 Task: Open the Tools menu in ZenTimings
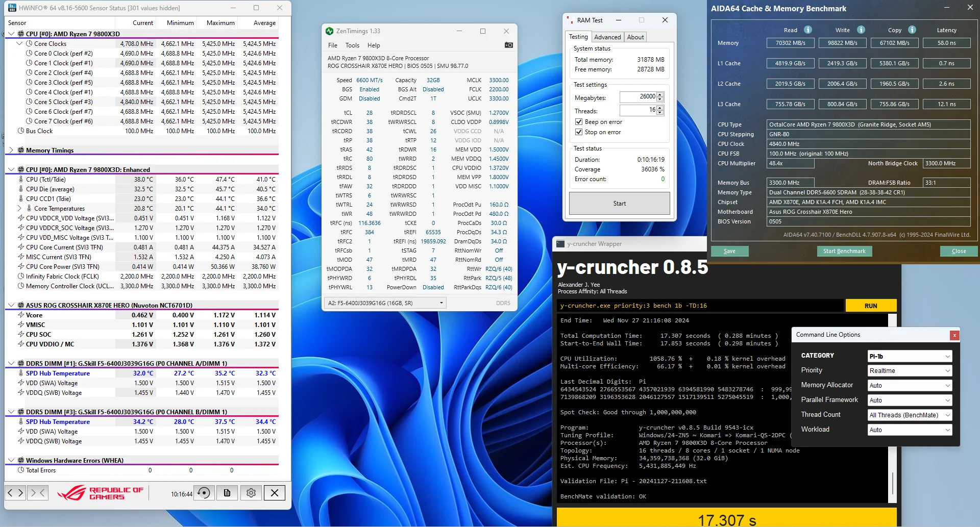click(x=352, y=45)
